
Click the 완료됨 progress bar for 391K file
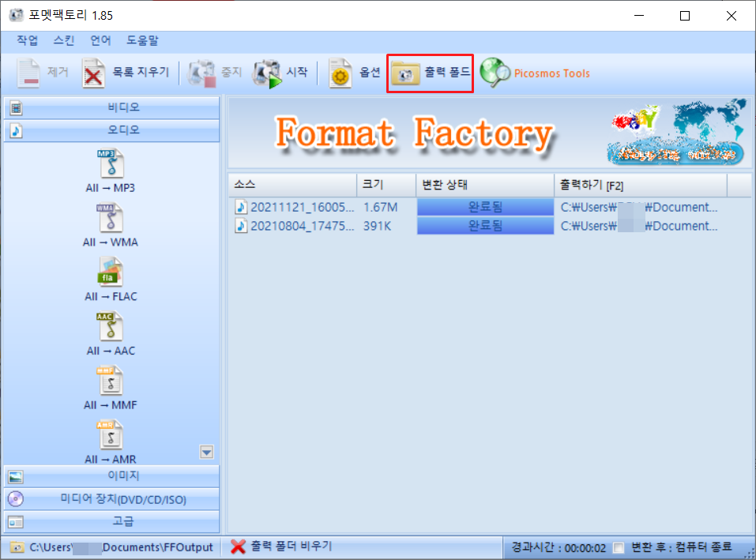coord(486,226)
